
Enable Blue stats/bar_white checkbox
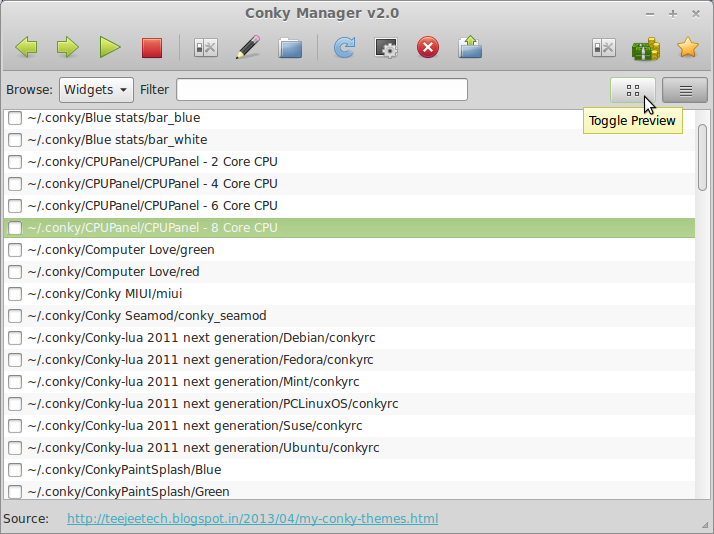[15, 140]
